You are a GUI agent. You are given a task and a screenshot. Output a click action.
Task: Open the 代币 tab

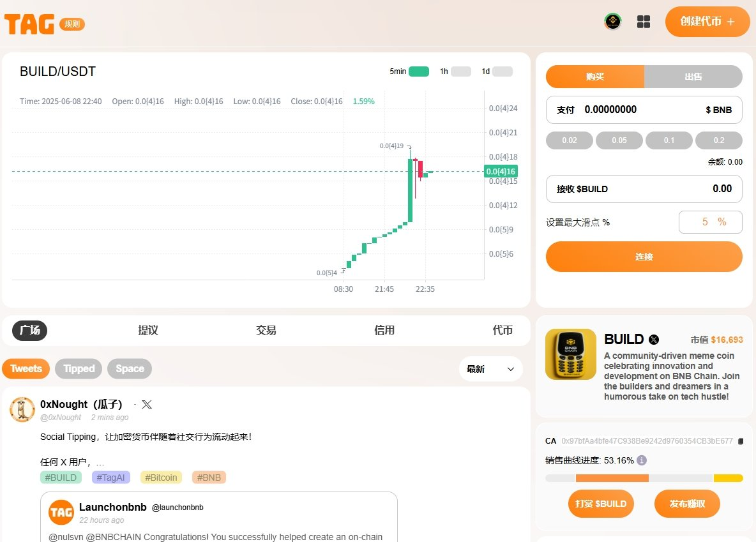tap(503, 330)
